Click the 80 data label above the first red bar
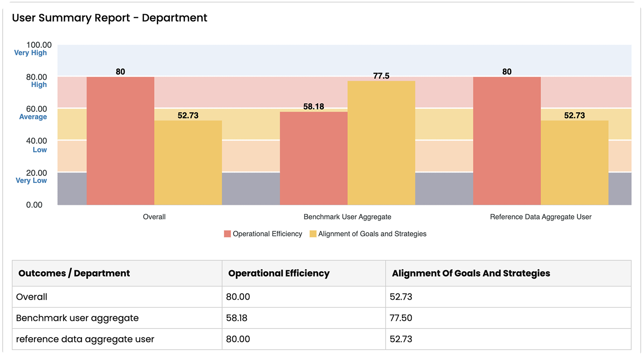The width and height of the screenshot is (644, 361). [120, 71]
